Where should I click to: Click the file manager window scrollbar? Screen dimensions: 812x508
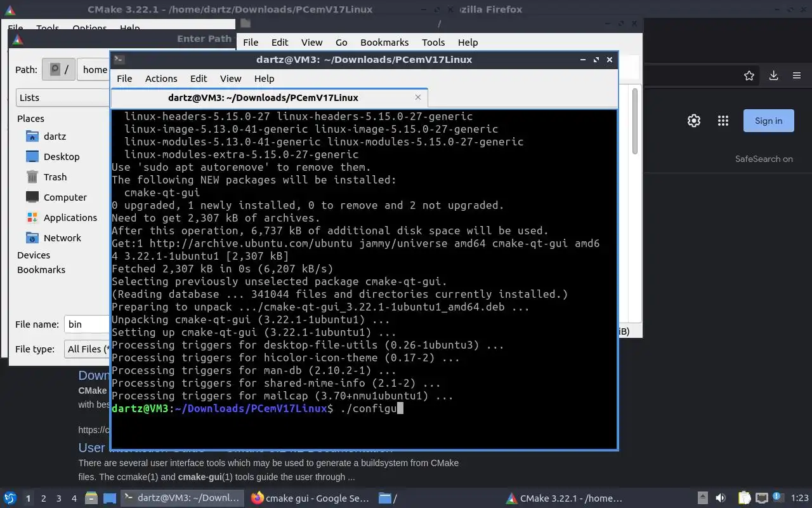(x=635, y=121)
